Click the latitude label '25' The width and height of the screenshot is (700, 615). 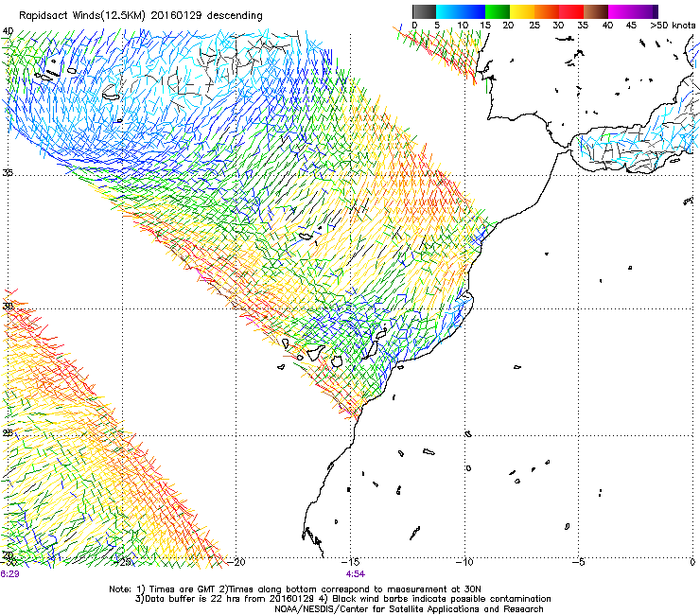click(8, 433)
